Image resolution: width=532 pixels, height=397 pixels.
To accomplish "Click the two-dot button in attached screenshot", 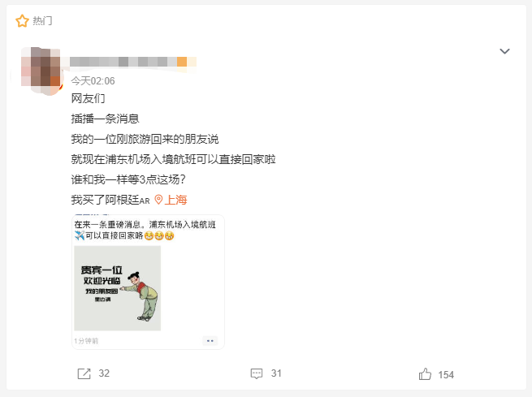I will point(210,341).
